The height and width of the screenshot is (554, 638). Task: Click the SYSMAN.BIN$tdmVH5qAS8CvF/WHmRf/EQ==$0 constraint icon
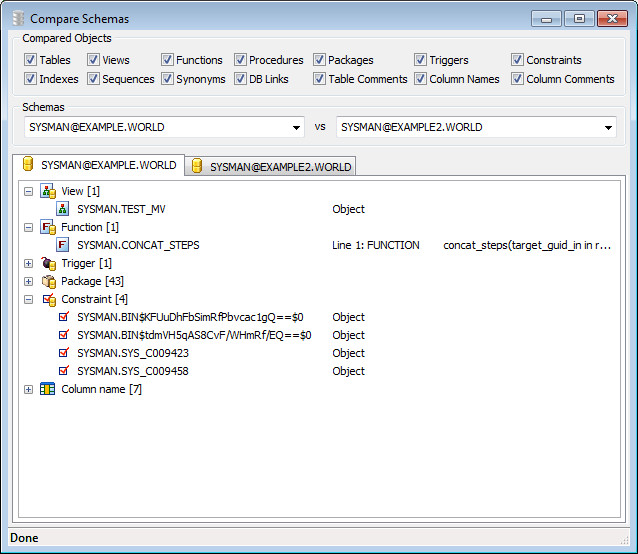coord(63,334)
